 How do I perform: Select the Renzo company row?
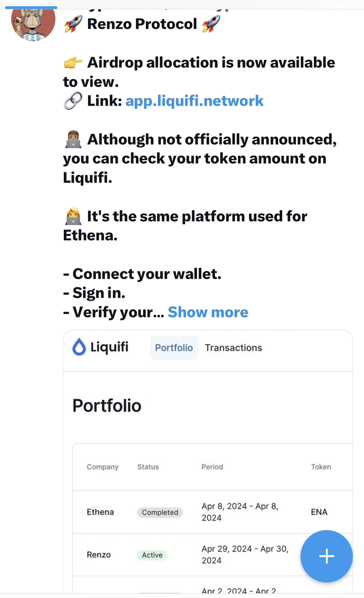point(99,555)
